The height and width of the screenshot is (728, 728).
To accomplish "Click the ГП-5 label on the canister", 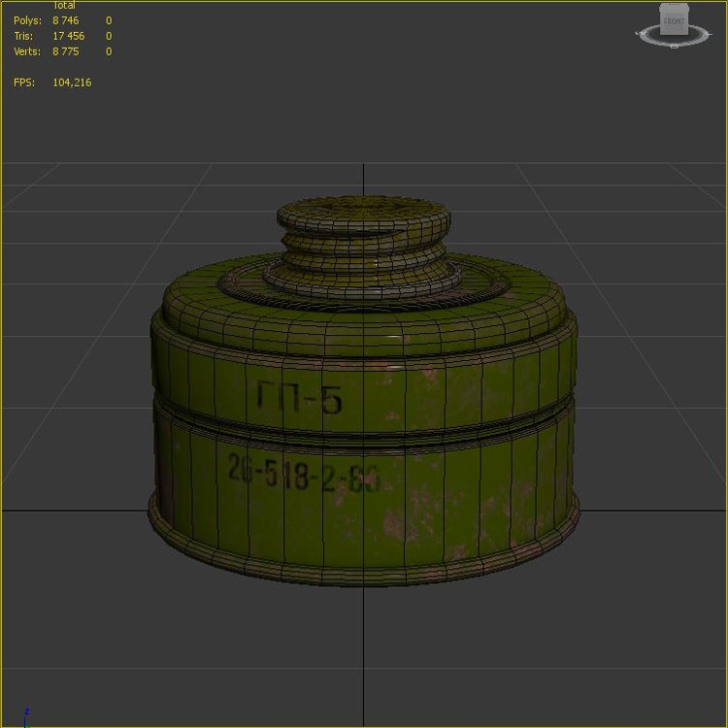I will pyautogui.click(x=299, y=397).
